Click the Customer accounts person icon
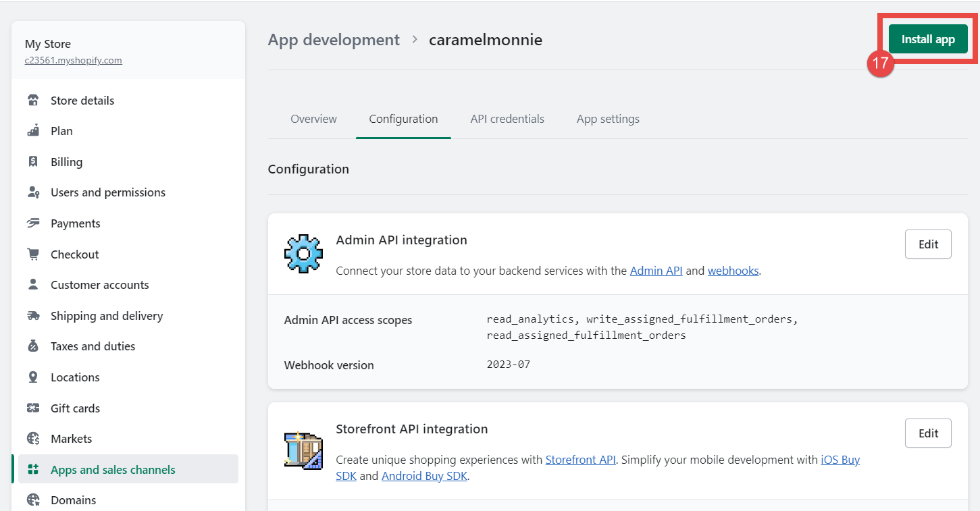Image resolution: width=980 pixels, height=511 pixels. pyautogui.click(x=33, y=285)
